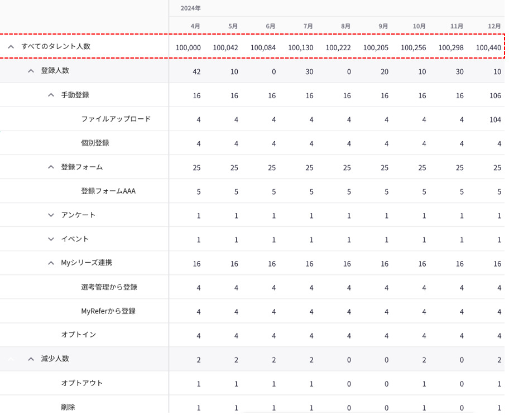
Task: Click the 100,440 total cell
Action: click(488, 48)
